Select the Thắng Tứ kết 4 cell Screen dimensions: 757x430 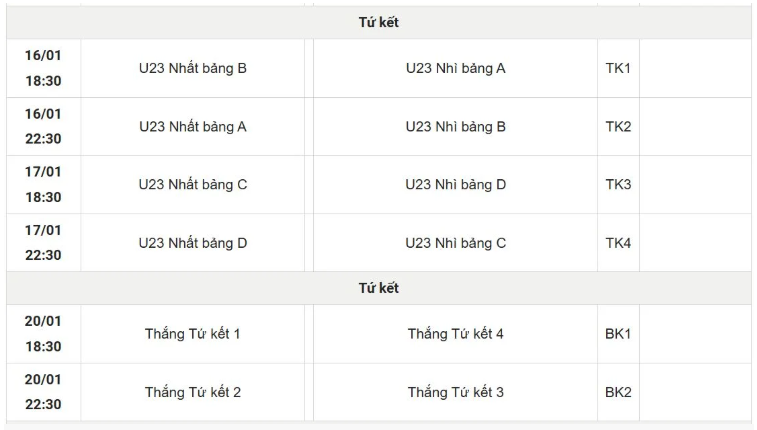(455, 333)
